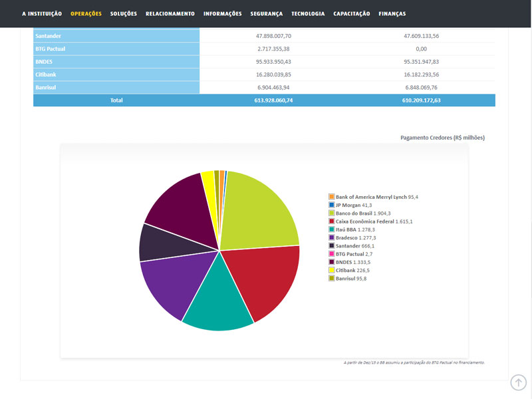
Task: Click the teal Itaú BBA pie slice
Action: [x=219, y=302]
